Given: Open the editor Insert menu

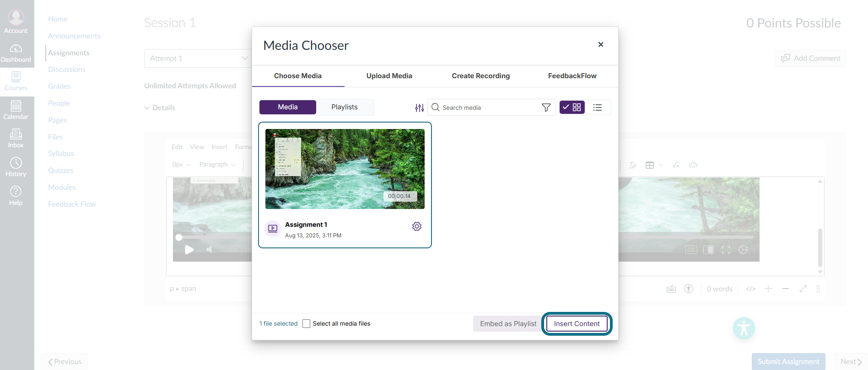Looking at the screenshot, I should [220, 147].
